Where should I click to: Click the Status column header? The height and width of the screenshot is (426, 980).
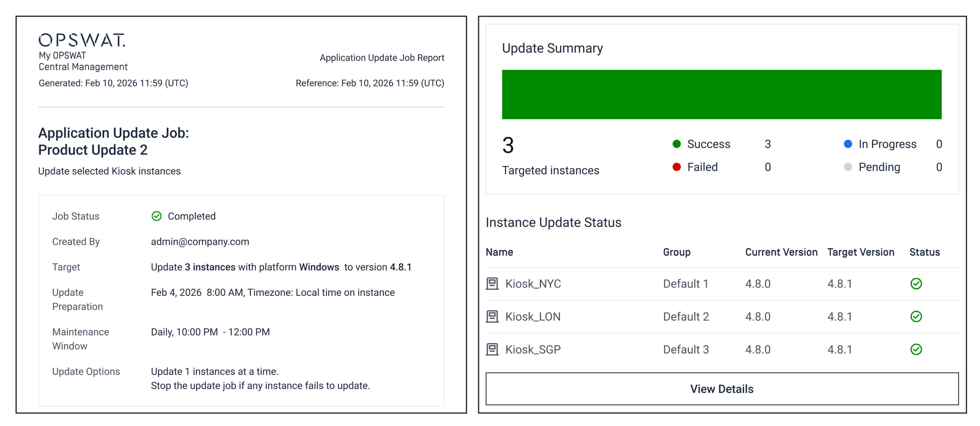coord(924,252)
